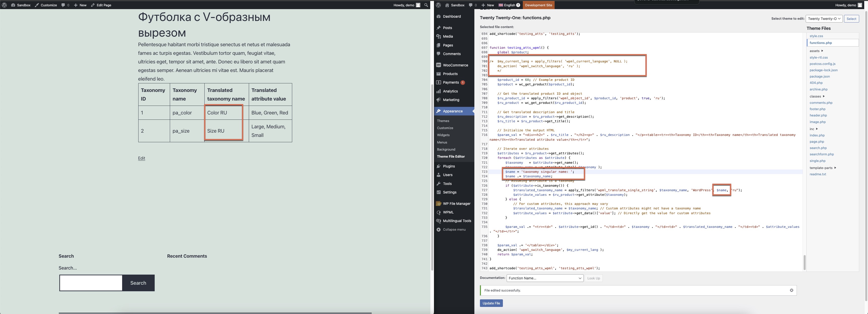Viewport: 868px width, 314px height.
Task: Open the Function Name documentation dropdown
Action: [x=545, y=278]
